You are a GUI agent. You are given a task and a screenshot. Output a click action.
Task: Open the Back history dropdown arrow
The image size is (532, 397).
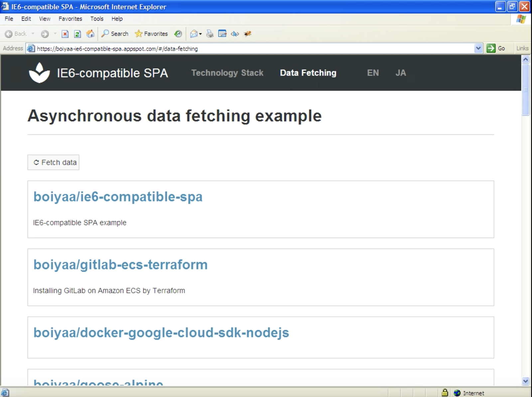pos(33,34)
